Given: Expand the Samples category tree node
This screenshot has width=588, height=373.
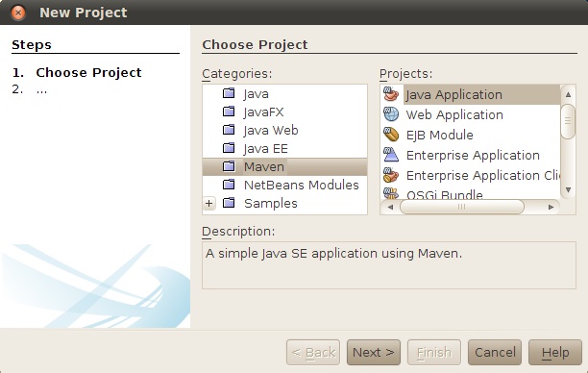Looking at the screenshot, I should pyautogui.click(x=209, y=204).
